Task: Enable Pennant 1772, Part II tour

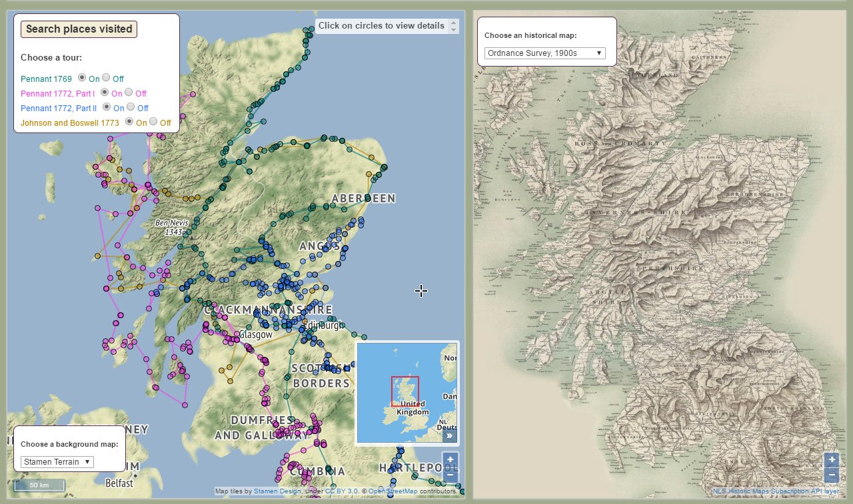Action: tap(107, 107)
